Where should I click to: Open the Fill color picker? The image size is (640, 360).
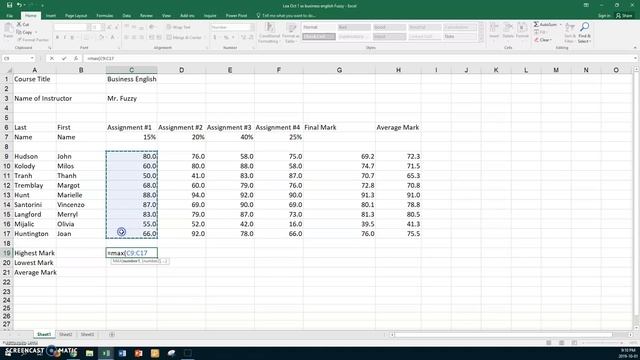click(x=101, y=37)
